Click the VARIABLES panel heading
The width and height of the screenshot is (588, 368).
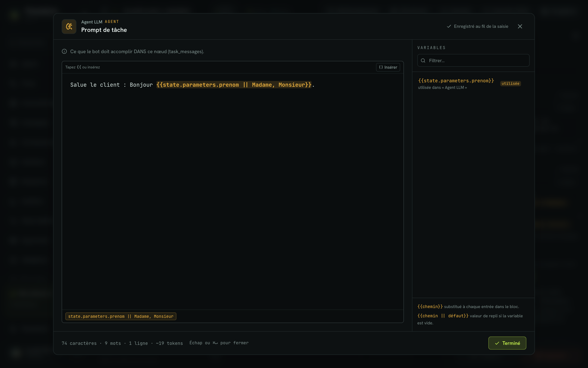(431, 48)
